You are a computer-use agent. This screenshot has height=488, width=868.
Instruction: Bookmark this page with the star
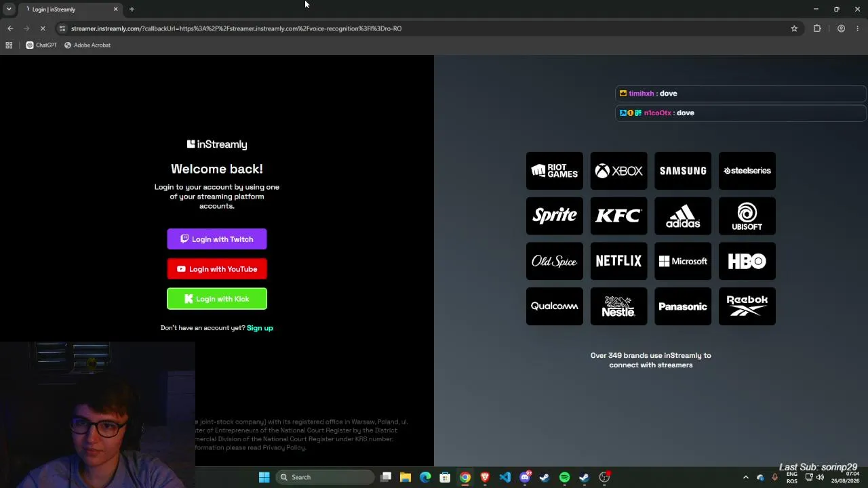point(794,28)
